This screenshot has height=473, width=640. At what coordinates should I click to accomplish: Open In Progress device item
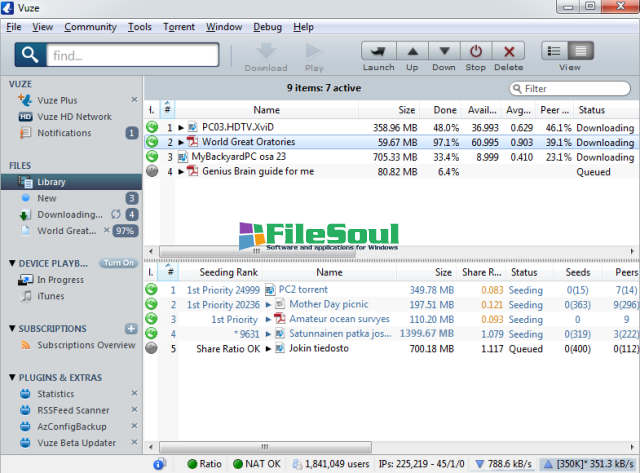[x=60, y=280]
